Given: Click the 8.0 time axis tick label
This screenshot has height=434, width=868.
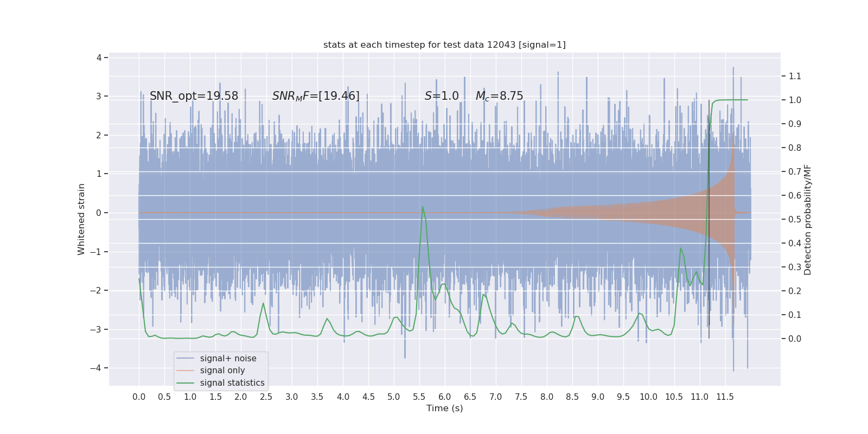Looking at the screenshot, I should [547, 397].
